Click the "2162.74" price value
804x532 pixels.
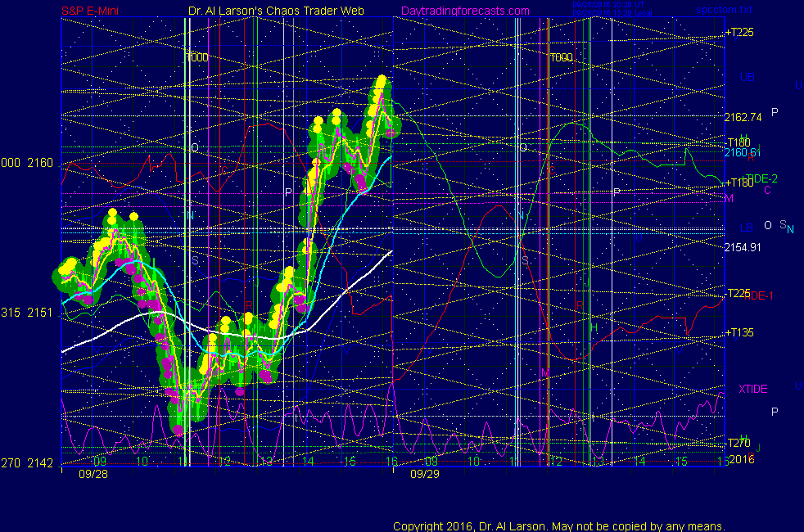[x=743, y=117]
